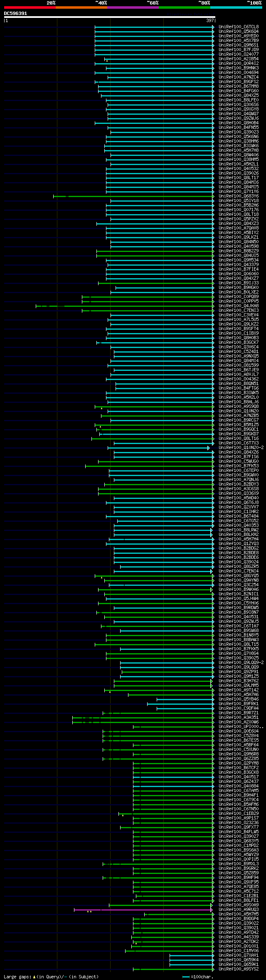This screenshot has width=266, height=980.
Task: Open hit UniRef100_Q9LQ09-2
Action: coord(241,663)
